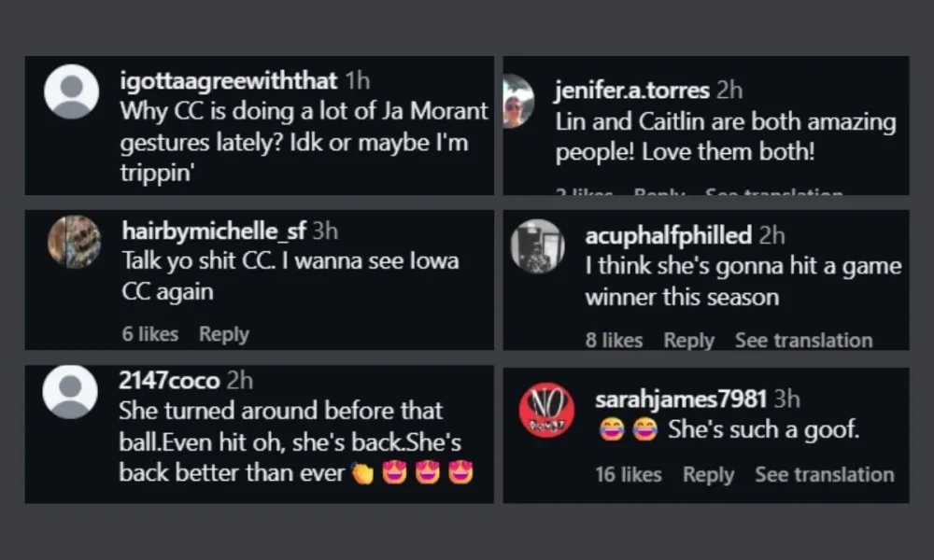Click 2147coco's default gray avatar
Image resolution: width=934 pixels, height=560 pixels.
(70, 391)
